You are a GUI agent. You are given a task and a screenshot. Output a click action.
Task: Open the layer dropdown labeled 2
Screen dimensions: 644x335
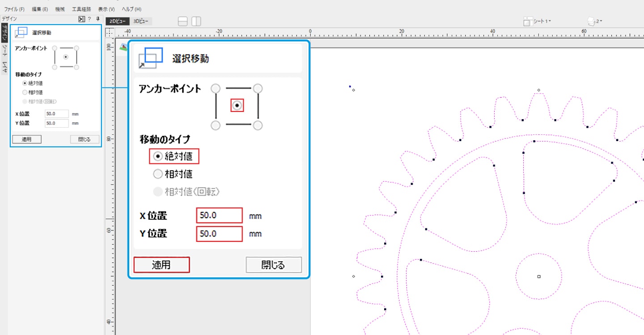[x=594, y=21]
